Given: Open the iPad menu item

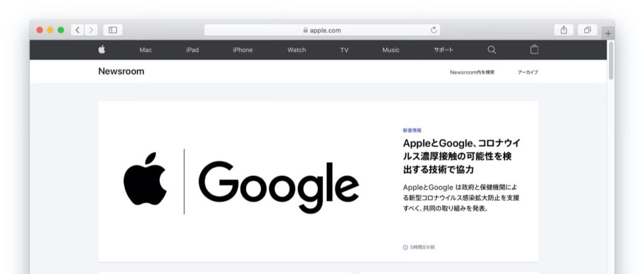Looking at the screenshot, I should pos(192,50).
